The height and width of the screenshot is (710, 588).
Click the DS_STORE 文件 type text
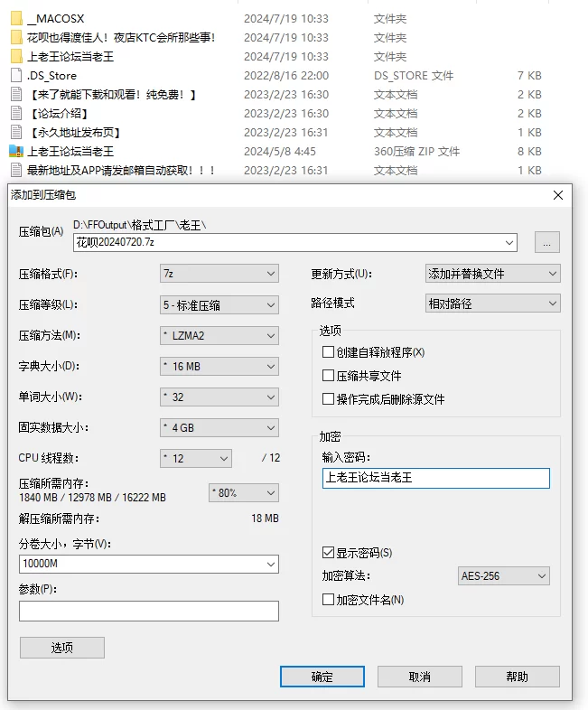414,76
